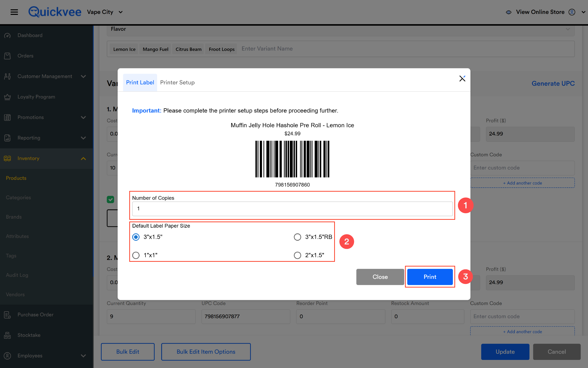Select the 3"x1.5"RB paper size radio
588x368 pixels.
297,237
